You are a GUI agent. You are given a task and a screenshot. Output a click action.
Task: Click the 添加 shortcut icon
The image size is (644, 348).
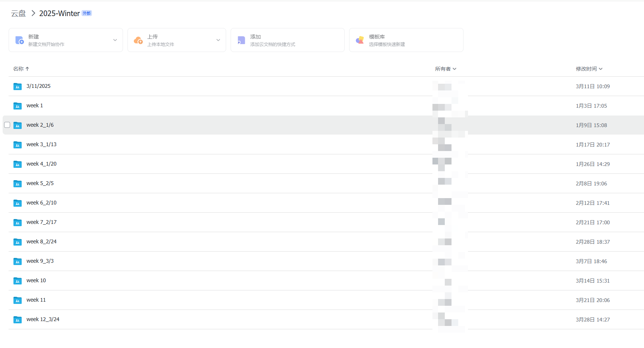[x=241, y=40]
